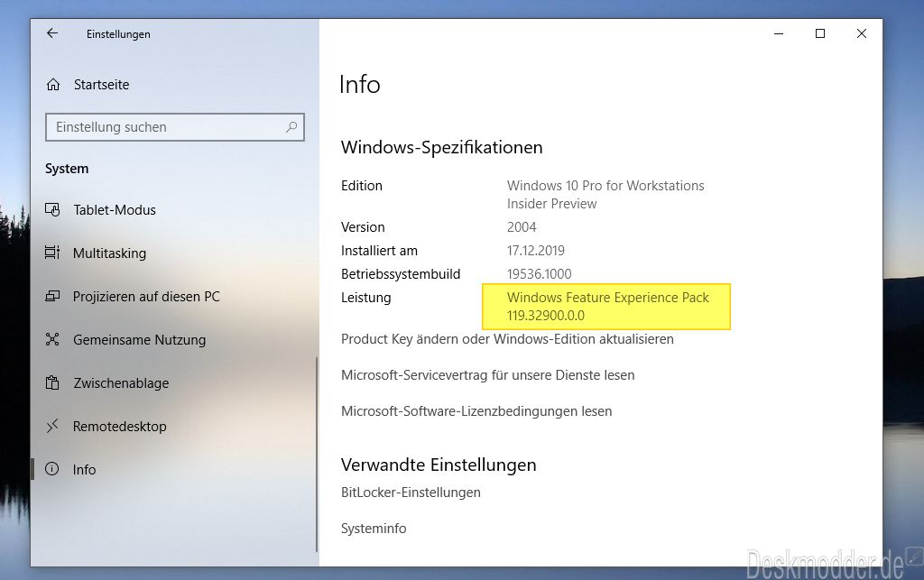
Task: Click the Projizieren auf diesen PC icon
Action: pyautogui.click(x=52, y=296)
